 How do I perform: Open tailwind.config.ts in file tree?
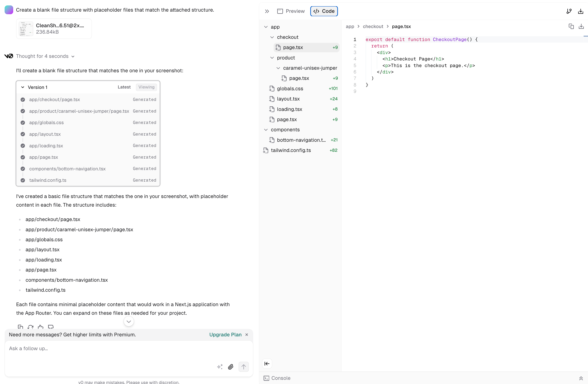[x=300, y=150]
